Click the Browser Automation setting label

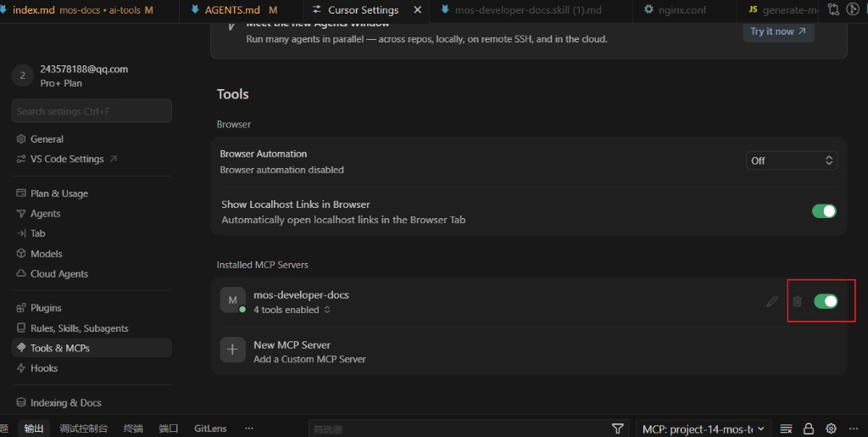coord(264,154)
